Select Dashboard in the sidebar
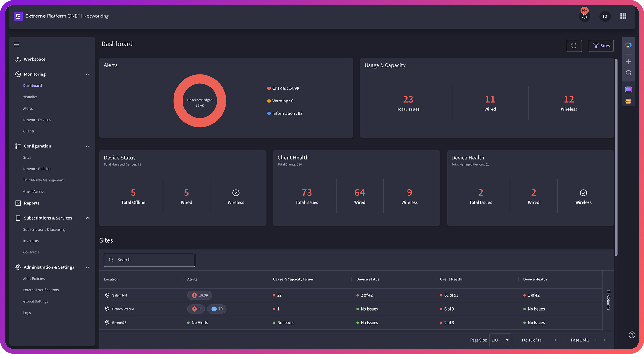The height and width of the screenshot is (354, 644). click(x=32, y=86)
